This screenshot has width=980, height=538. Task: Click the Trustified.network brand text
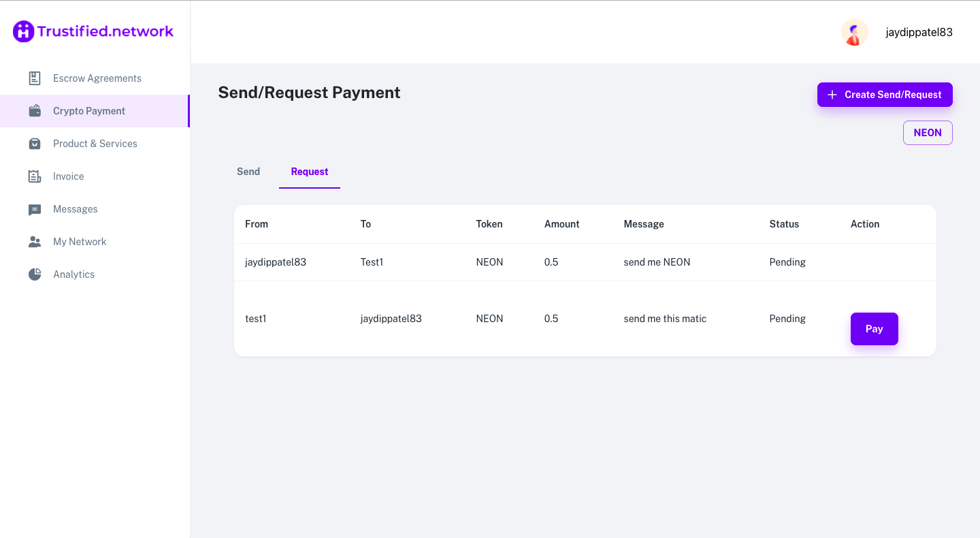105,31
